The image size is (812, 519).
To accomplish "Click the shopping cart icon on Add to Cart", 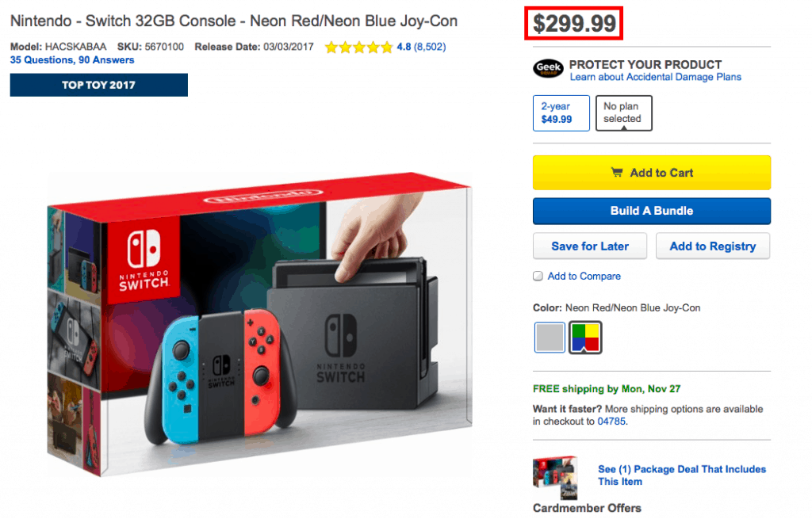I will point(616,173).
